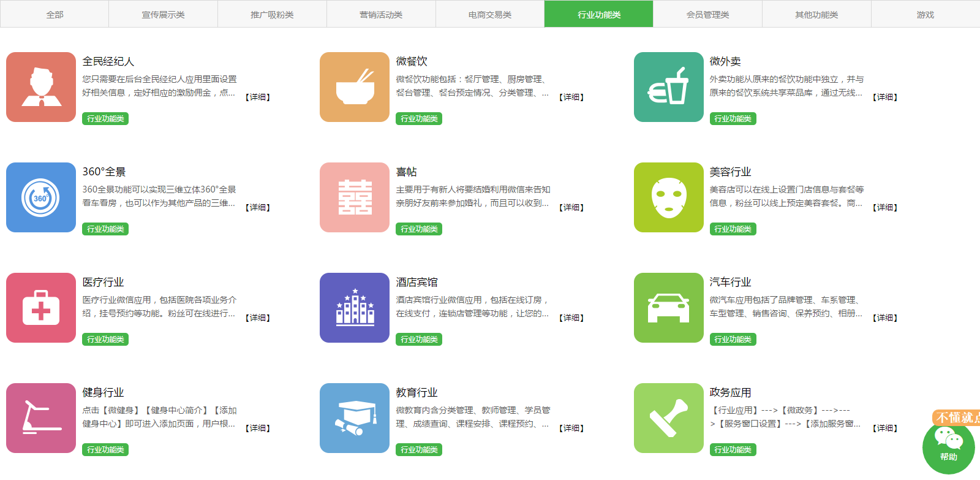The width and height of the screenshot is (980, 480).
Task: View 详细 details for 360°全景
Action: 258,207
